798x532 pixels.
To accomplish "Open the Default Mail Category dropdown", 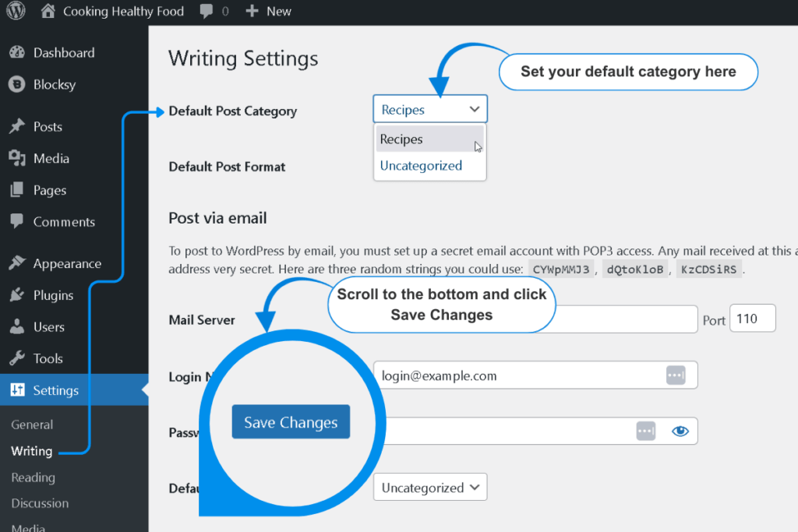I will [429, 487].
